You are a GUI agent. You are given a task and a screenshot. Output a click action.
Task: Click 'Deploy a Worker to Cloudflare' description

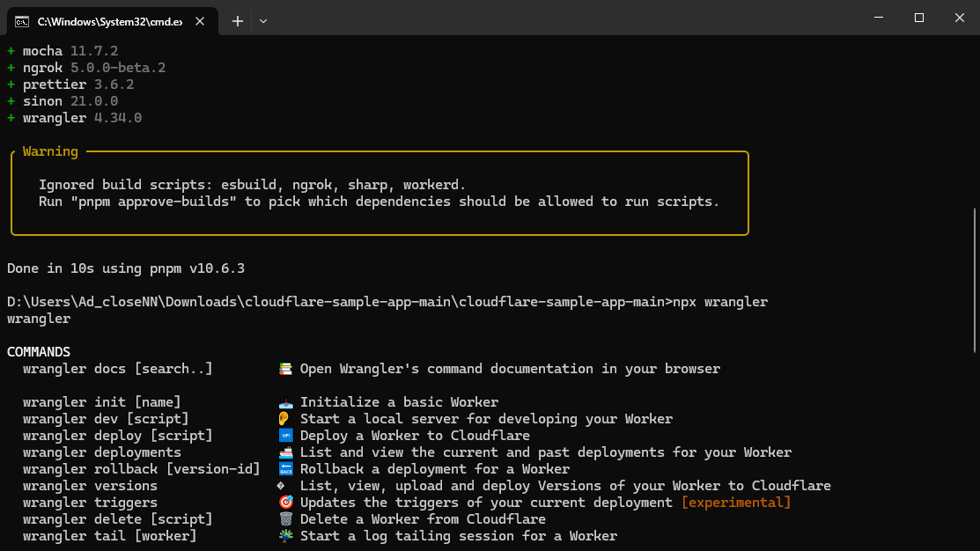pos(415,436)
